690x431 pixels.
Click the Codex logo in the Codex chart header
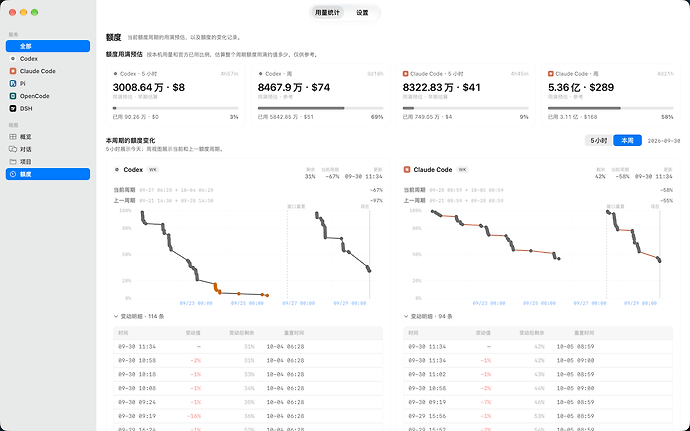(117, 169)
